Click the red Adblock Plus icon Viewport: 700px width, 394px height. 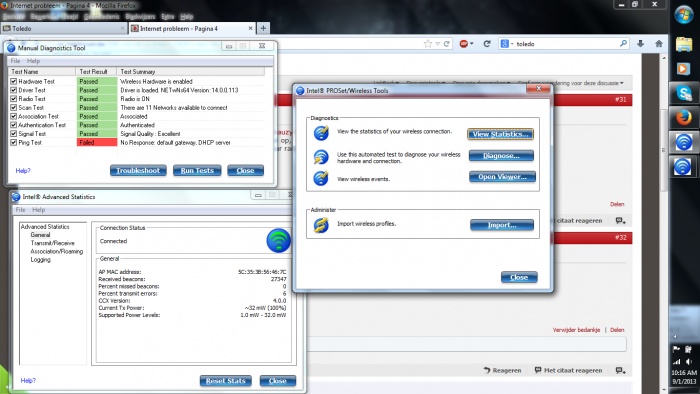[464, 44]
